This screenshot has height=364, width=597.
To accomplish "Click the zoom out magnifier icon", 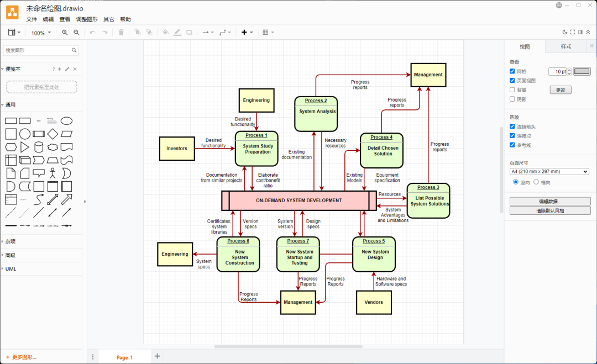I will coord(76,33).
